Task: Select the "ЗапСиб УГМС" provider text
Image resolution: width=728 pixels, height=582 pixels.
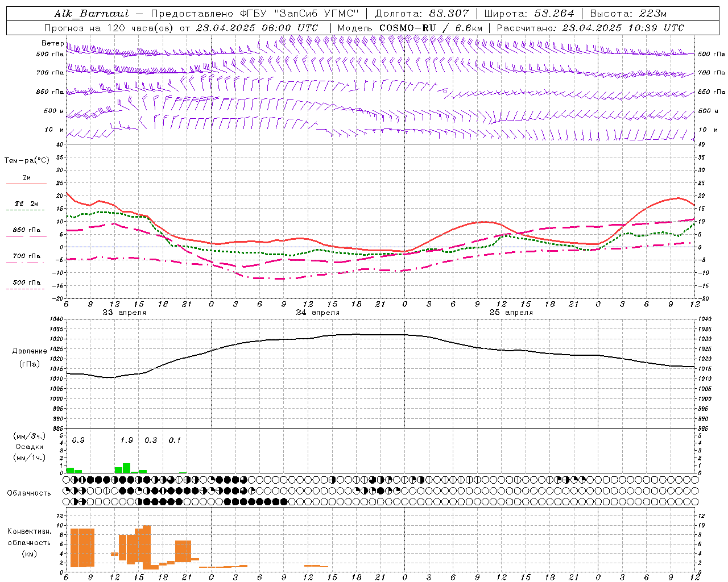Action: pyautogui.click(x=316, y=14)
